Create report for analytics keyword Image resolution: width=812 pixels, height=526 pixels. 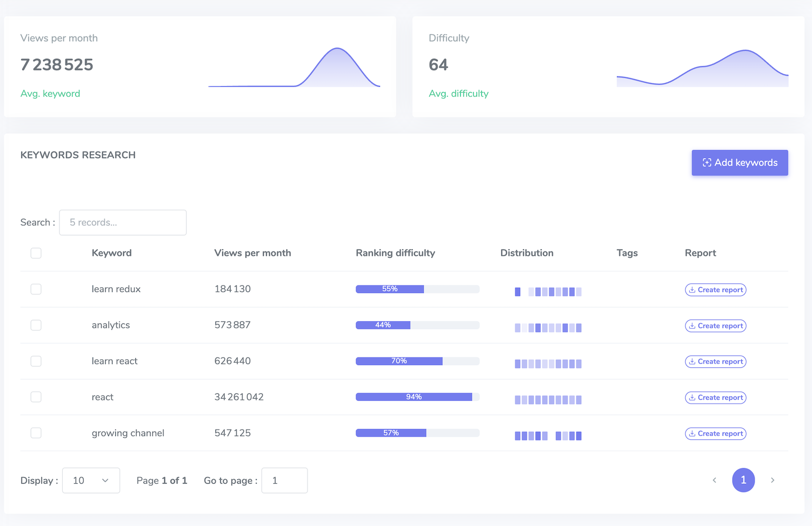[x=716, y=326]
